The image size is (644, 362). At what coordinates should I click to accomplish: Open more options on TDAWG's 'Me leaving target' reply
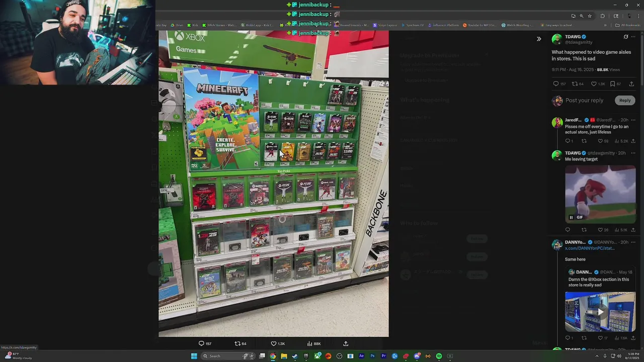[x=633, y=153]
